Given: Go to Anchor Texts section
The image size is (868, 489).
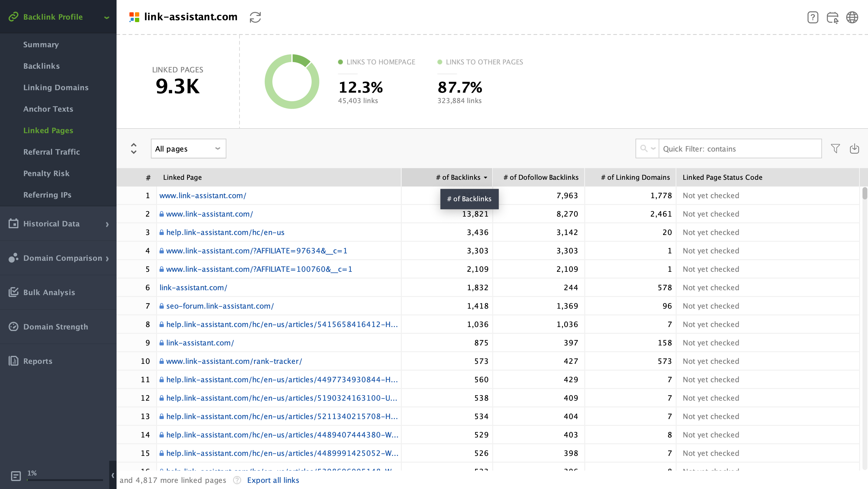Looking at the screenshot, I should point(48,109).
